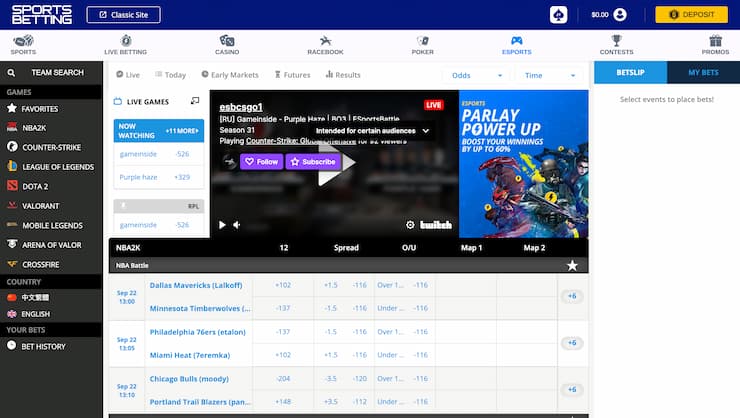Bet Dallas Mavericks moneyline +102
This screenshot has height=418, width=740.
[283, 285]
